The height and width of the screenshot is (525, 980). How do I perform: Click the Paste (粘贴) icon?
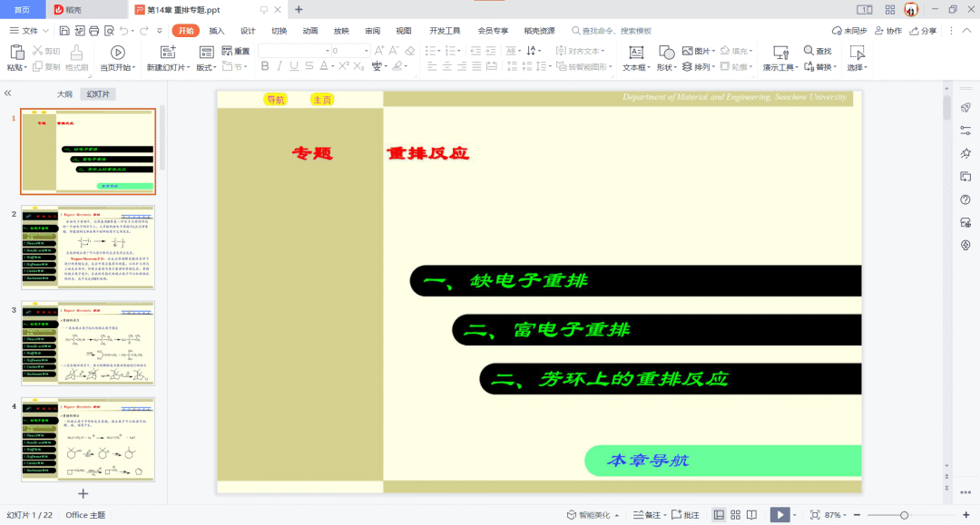(15, 52)
